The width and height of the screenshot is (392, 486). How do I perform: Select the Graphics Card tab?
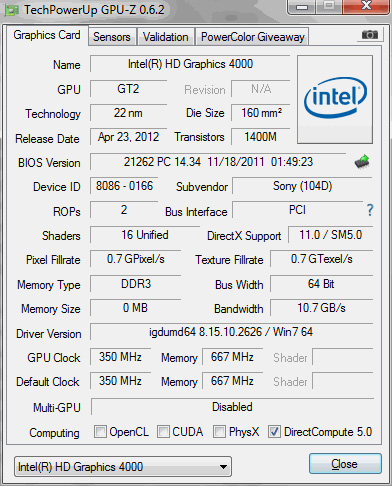[47, 35]
